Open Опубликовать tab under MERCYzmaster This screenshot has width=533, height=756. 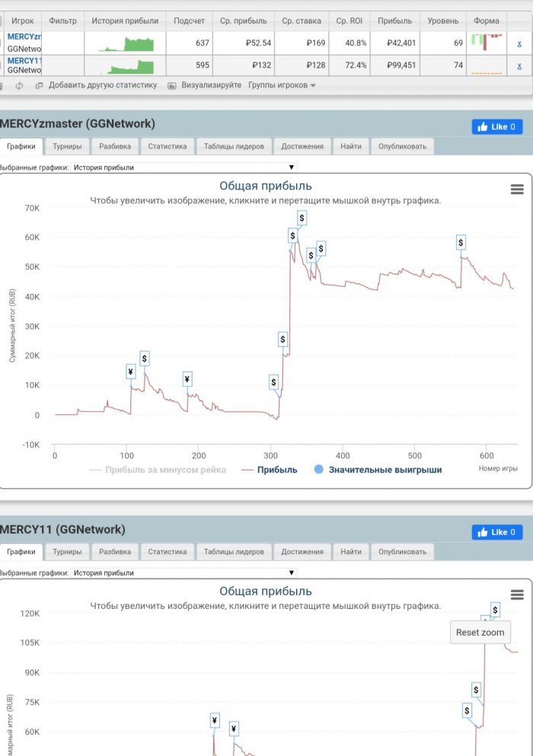402,147
